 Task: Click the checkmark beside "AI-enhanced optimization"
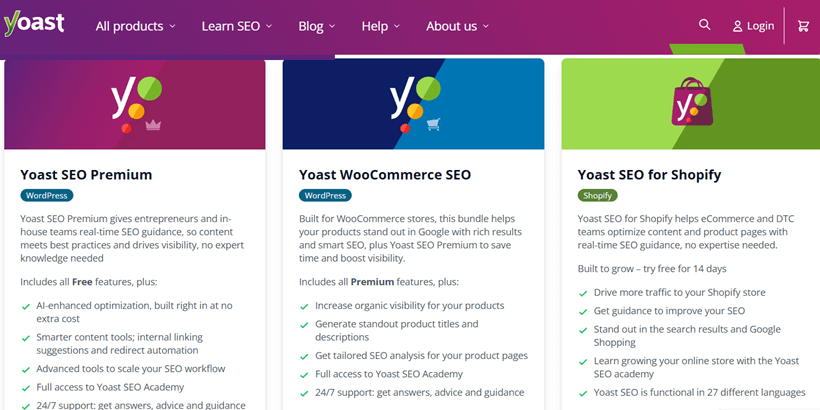(25, 306)
